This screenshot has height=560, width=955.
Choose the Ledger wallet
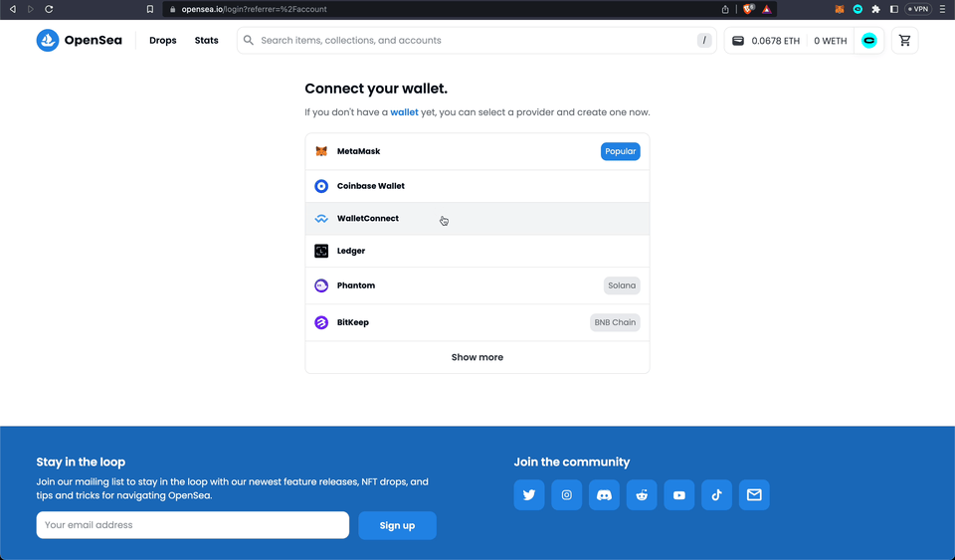pyautogui.click(x=477, y=251)
